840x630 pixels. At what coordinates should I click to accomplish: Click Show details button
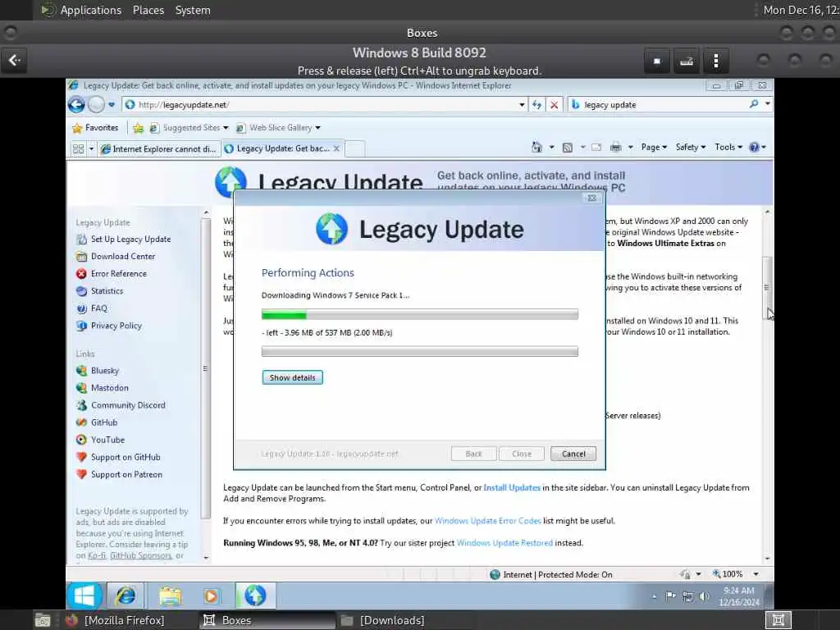(x=293, y=377)
